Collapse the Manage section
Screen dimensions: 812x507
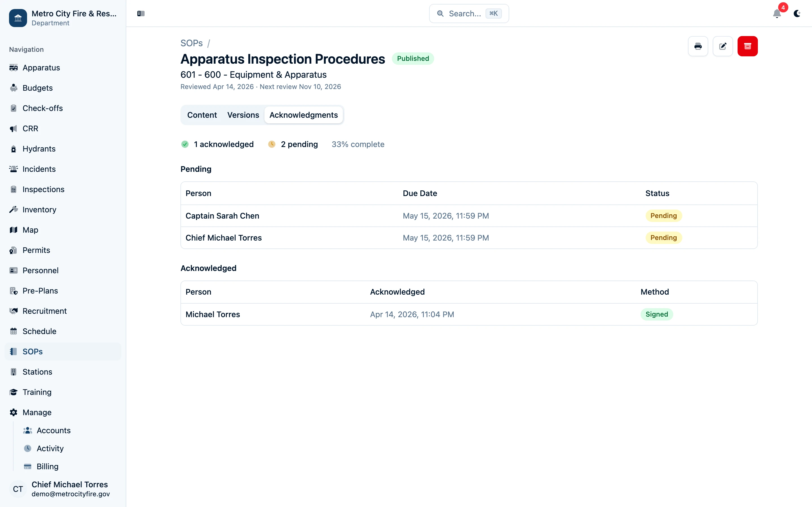[37, 412]
